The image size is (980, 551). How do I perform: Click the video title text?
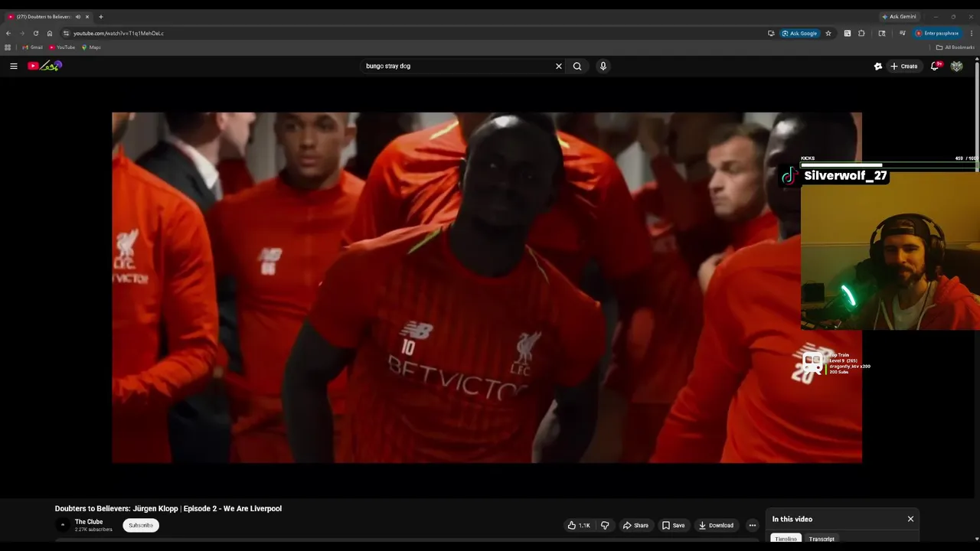168,509
